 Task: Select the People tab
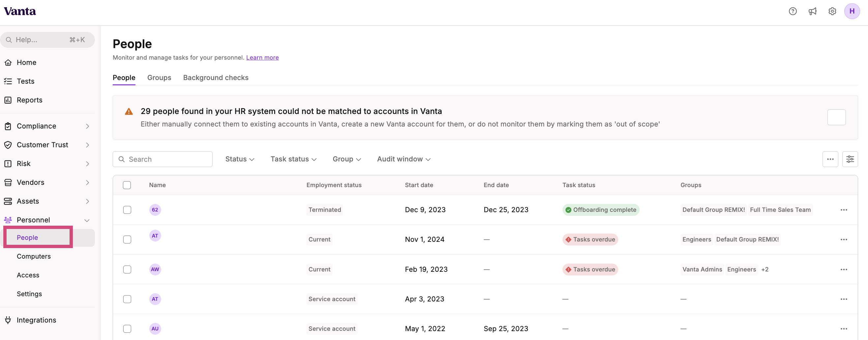coord(124,77)
